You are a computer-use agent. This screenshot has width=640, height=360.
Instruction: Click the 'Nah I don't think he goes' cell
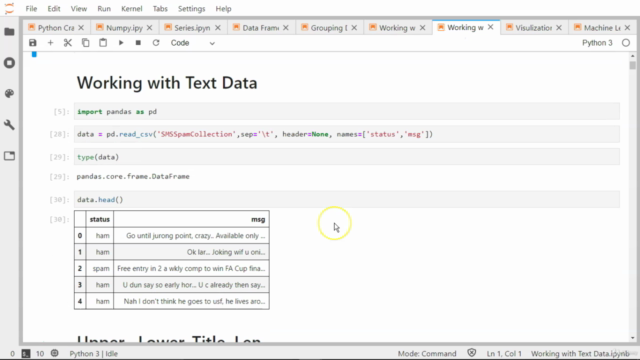coord(191,301)
